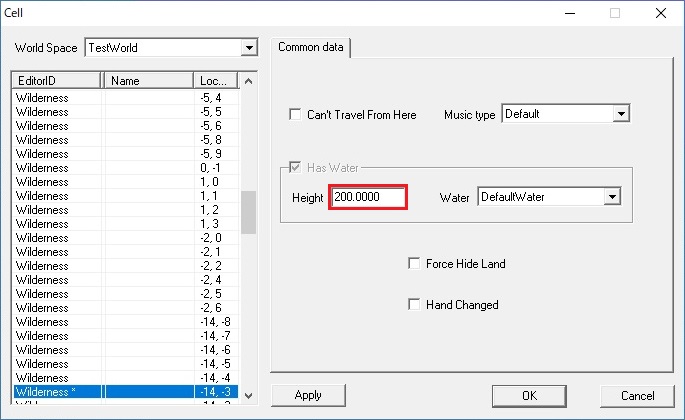Minimize the Cell dialog window
Screen dimensions: 685x420
[x=570, y=13]
